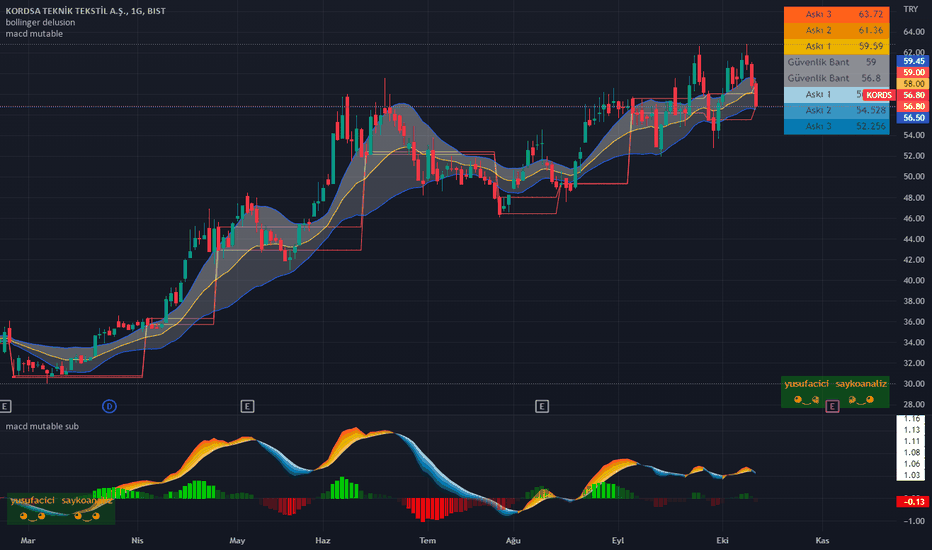This screenshot has height=550, width=932.
Task: Click the TRY currency label on price axis
Action: 911,9
